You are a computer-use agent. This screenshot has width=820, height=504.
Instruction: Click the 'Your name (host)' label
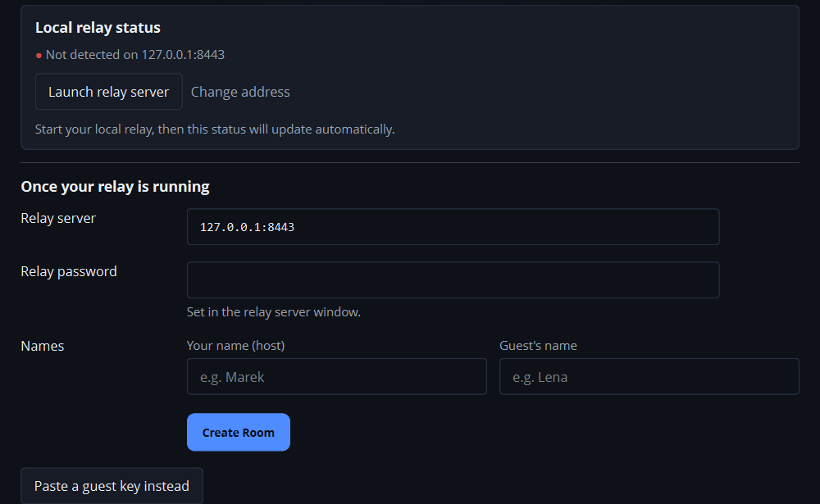[x=236, y=346]
